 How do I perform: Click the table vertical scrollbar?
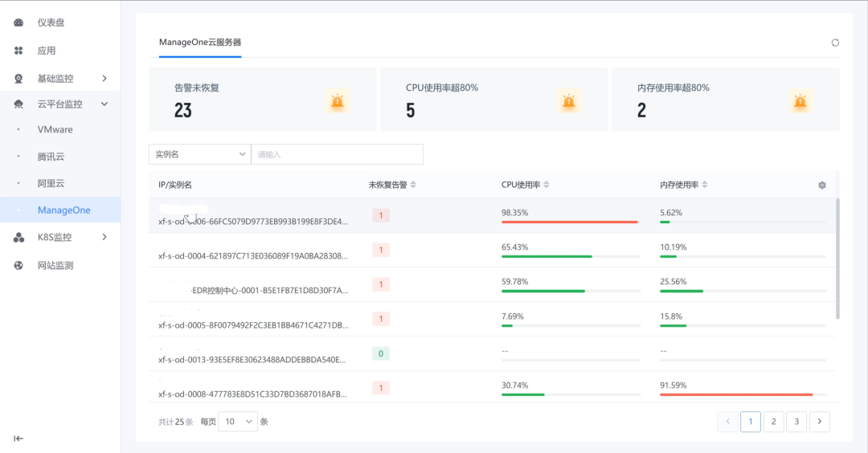coord(837,259)
